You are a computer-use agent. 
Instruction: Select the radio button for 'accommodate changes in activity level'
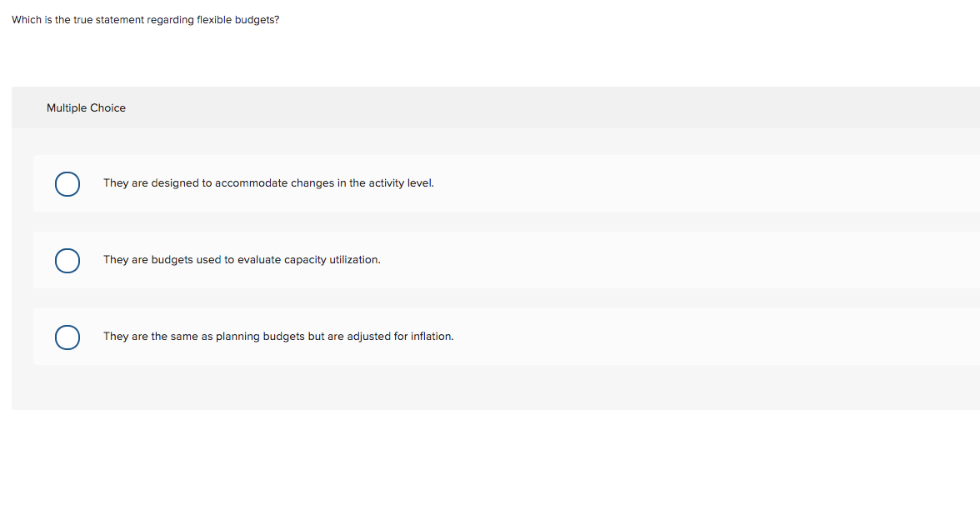(x=67, y=183)
